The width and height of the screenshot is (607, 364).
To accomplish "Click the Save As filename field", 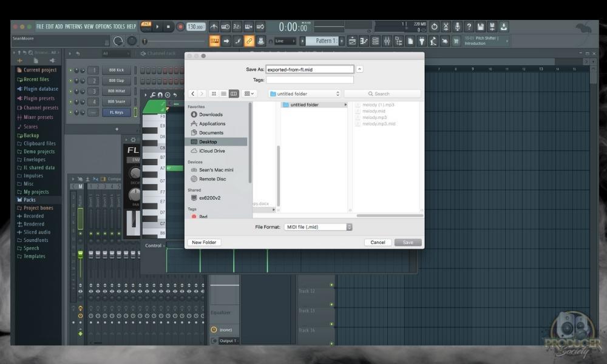I will coord(310,70).
